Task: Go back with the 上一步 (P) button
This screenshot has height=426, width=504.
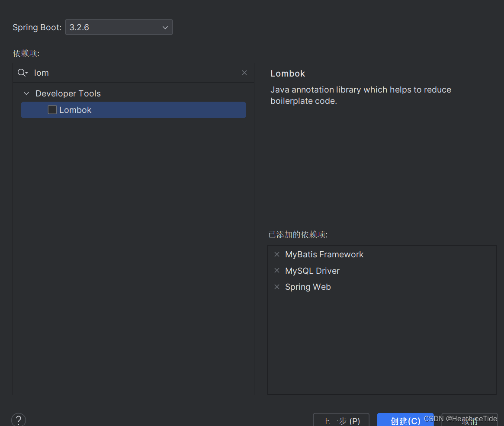Action: tap(341, 420)
